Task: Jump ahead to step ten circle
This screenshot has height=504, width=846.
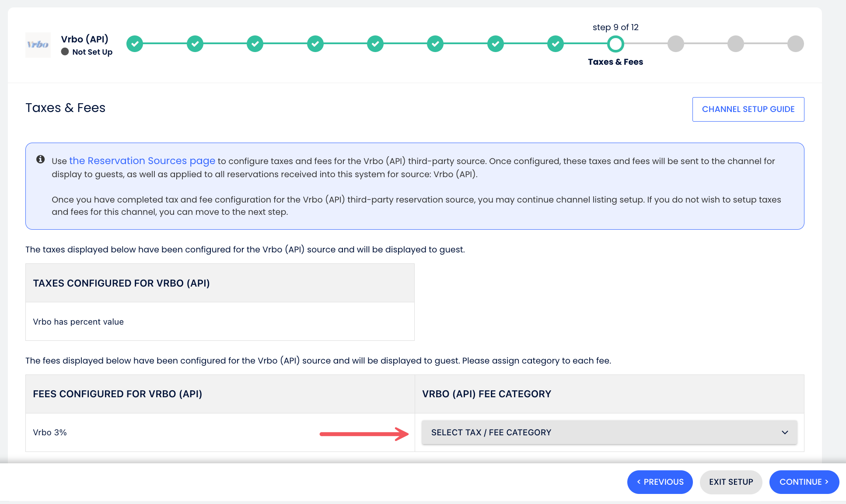Action: 676,44
